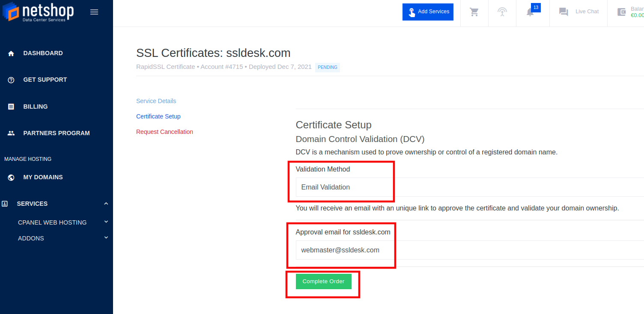
Task: Click the Request Cancellation link
Action: point(164,132)
